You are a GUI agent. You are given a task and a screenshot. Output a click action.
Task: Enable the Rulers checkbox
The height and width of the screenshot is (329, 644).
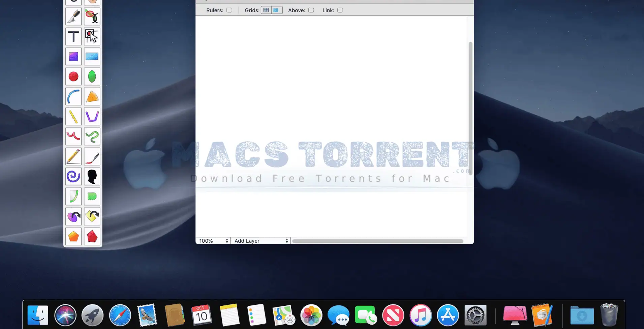point(229,10)
